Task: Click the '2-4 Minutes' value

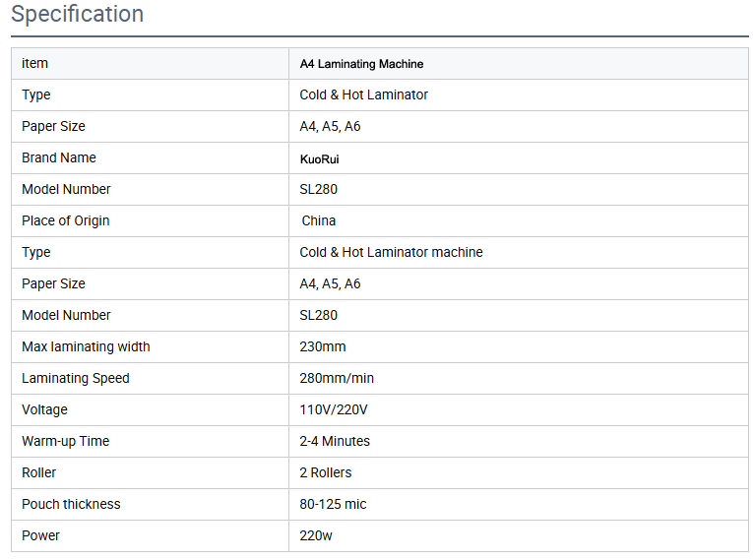Action: pyautogui.click(x=335, y=442)
